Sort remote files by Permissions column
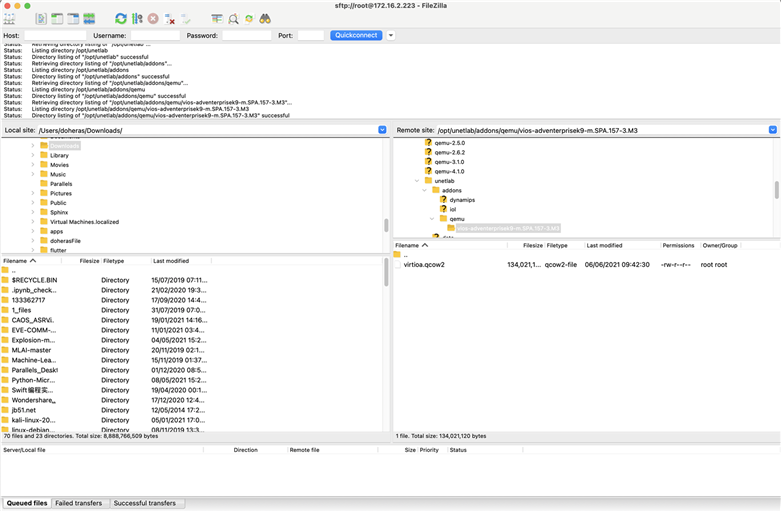Viewport: 781px width, 511px height. 678,246
